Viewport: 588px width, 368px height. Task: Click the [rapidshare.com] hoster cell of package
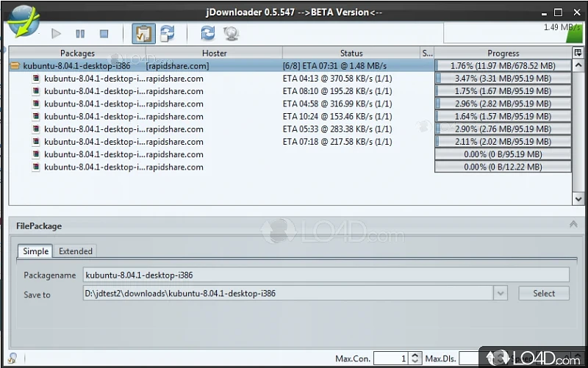click(177, 66)
